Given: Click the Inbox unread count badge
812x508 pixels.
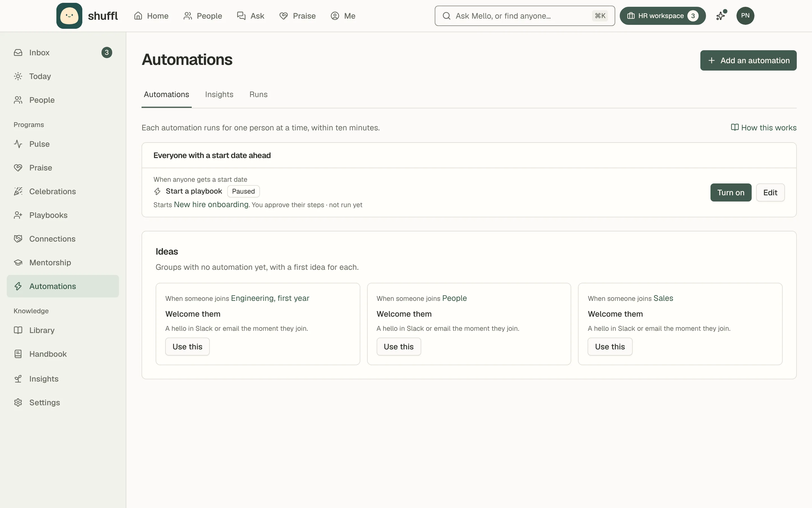Looking at the screenshot, I should [x=107, y=52].
